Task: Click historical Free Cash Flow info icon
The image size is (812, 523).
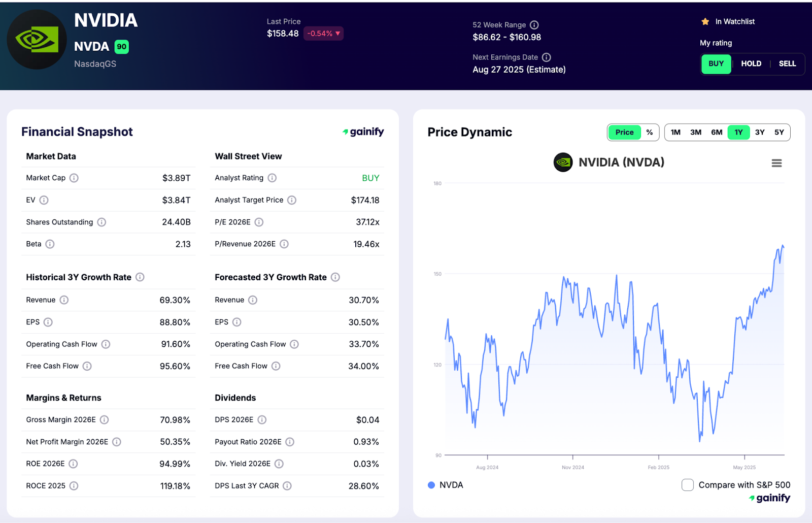Action: pos(87,366)
